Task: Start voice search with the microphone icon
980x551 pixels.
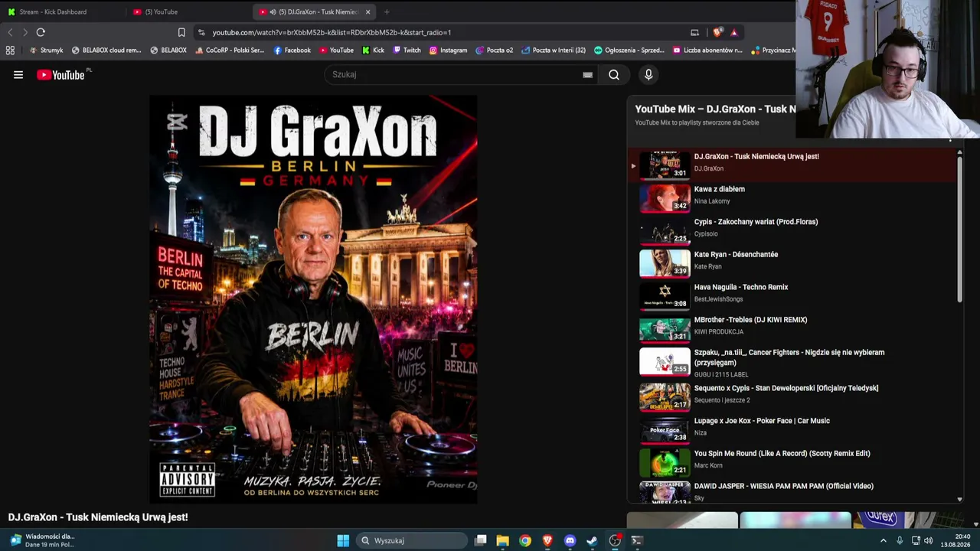Action: point(648,75)
